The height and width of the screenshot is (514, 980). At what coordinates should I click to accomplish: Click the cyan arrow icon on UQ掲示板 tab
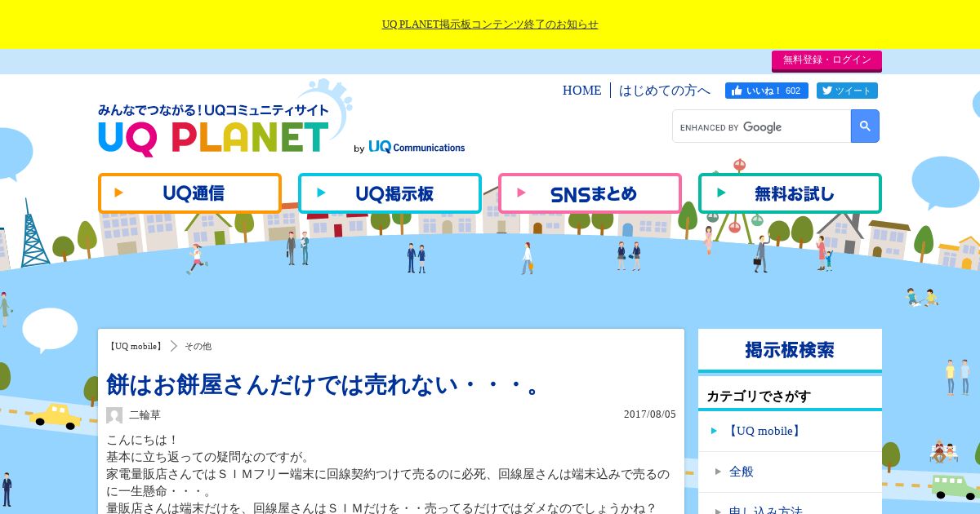click(x=321, y=193)
